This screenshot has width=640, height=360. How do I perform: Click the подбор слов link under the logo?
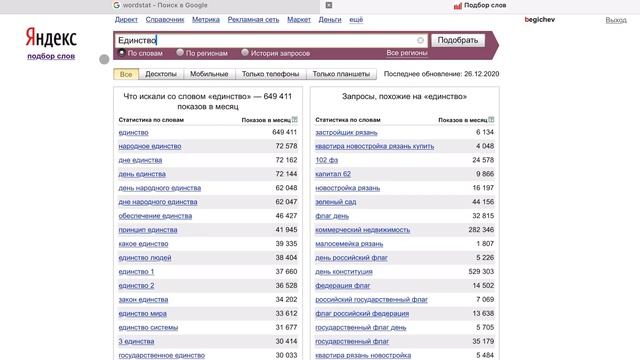click(51, 56)
